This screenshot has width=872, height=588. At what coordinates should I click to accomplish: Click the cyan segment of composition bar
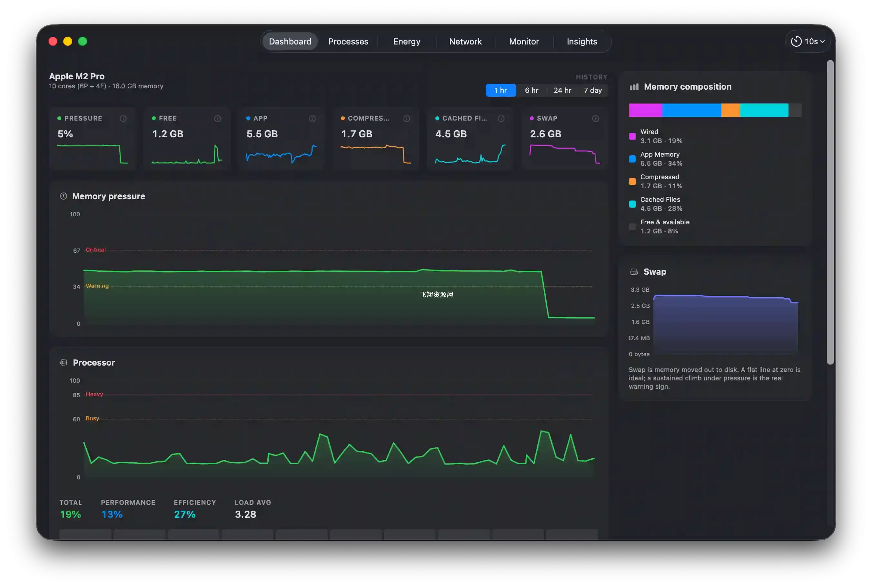[x=764, y=110]
